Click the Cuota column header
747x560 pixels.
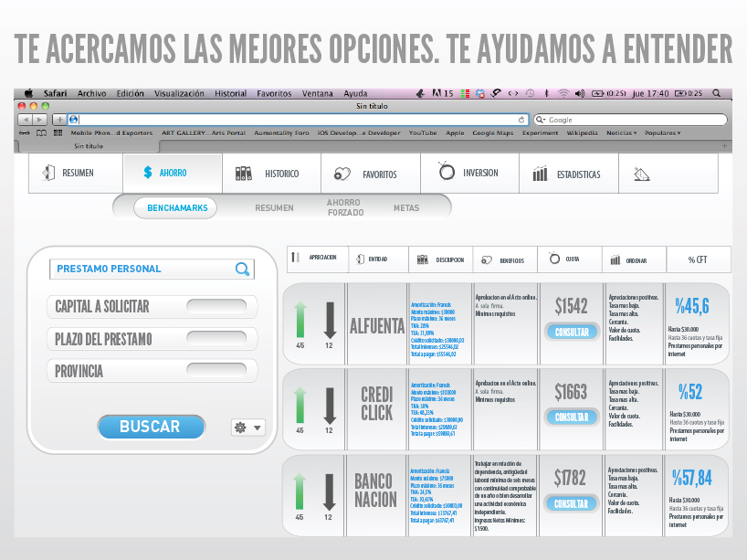coord(570,259)
